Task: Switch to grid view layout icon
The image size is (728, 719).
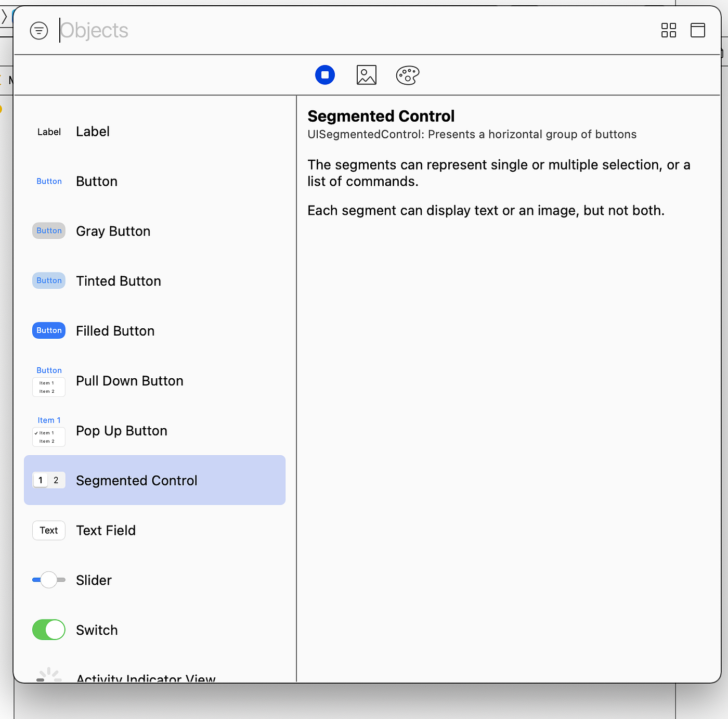Action: click(x=668, y=31)
